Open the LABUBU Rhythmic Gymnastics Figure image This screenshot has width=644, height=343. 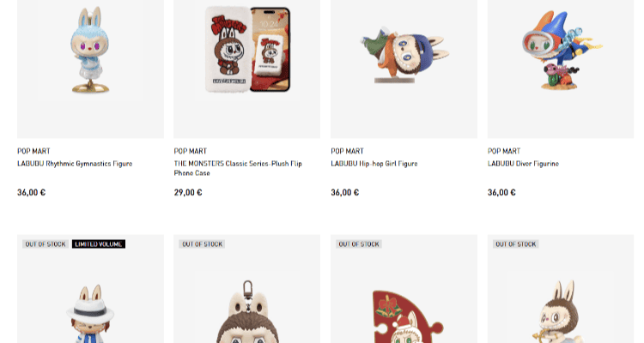(x=90, y=68)
